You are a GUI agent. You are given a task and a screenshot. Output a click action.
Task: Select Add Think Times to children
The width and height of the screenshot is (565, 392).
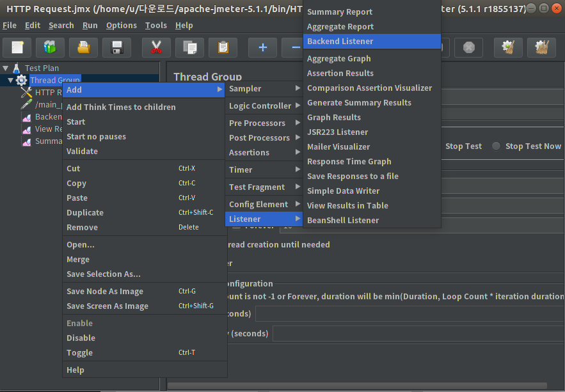pyautogui.click(x=144, y=107)
